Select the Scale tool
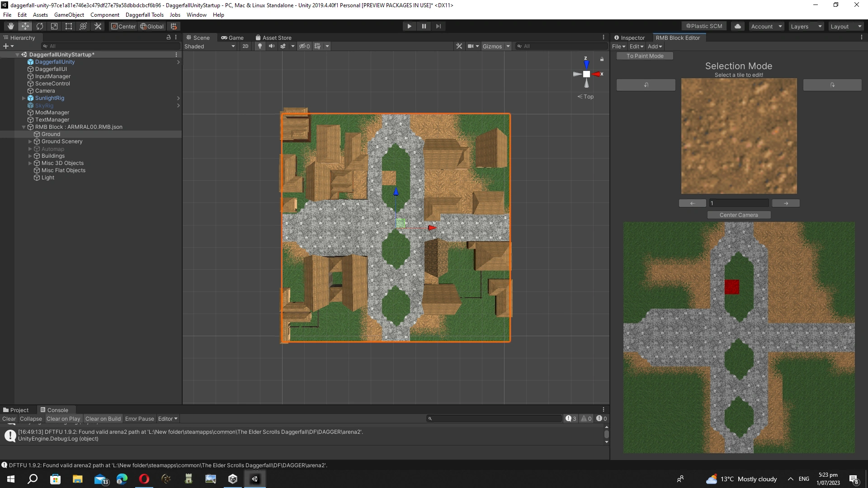Screen dimensions: 868x488 pyautogui.click(x=54, y=26)
